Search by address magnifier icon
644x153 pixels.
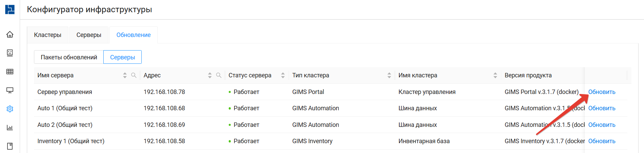click(219, 75)
